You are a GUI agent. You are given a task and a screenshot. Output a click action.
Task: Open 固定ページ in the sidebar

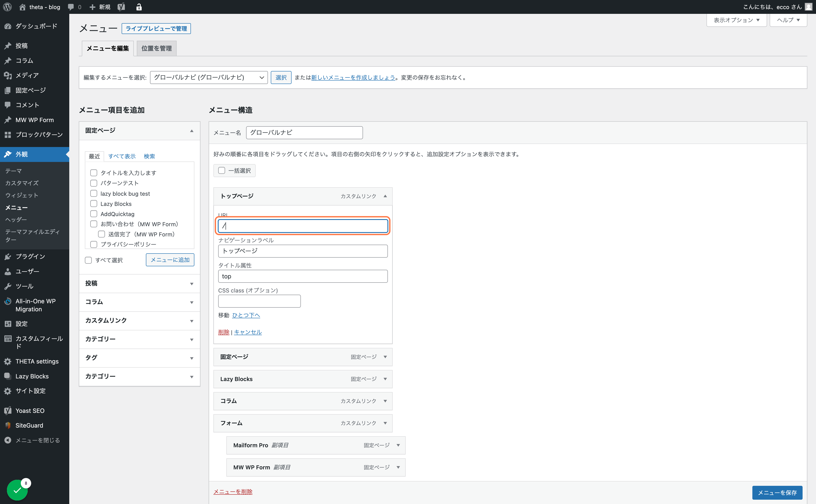(35, 90)
